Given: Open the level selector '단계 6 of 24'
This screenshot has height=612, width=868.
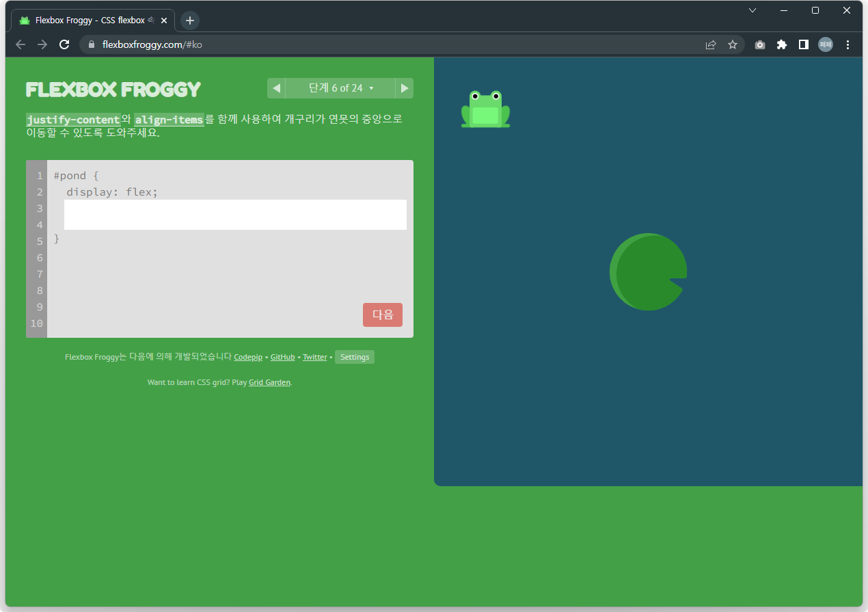Looking at the screenshot, I should pos(340,88).
